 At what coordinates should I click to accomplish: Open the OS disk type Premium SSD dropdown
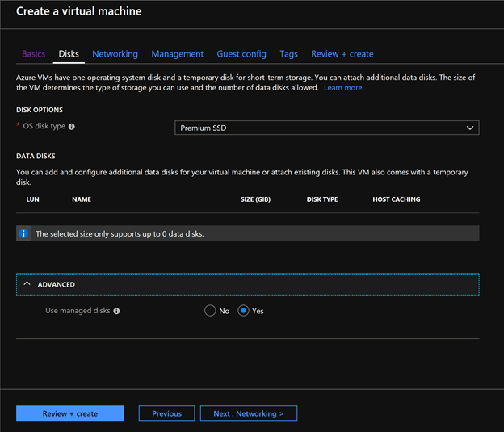click(327, 128)
